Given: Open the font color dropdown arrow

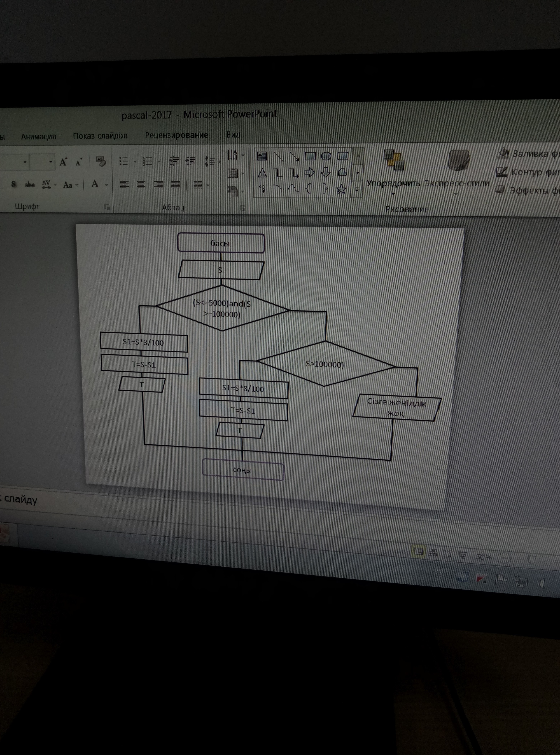Looking at the screenshot, I should tap(106, 185).
